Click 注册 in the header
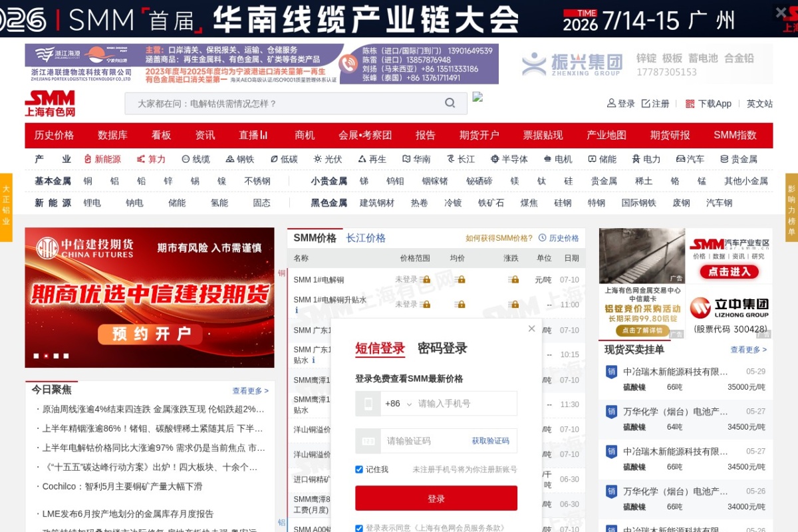This screenshot has height=532, width=798. click(656, 104)
